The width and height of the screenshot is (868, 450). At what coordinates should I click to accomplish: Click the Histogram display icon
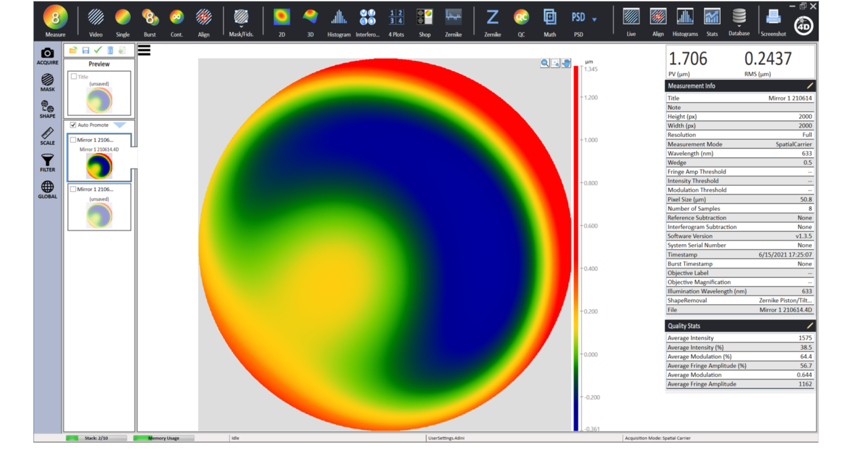(x=339, y=17)
